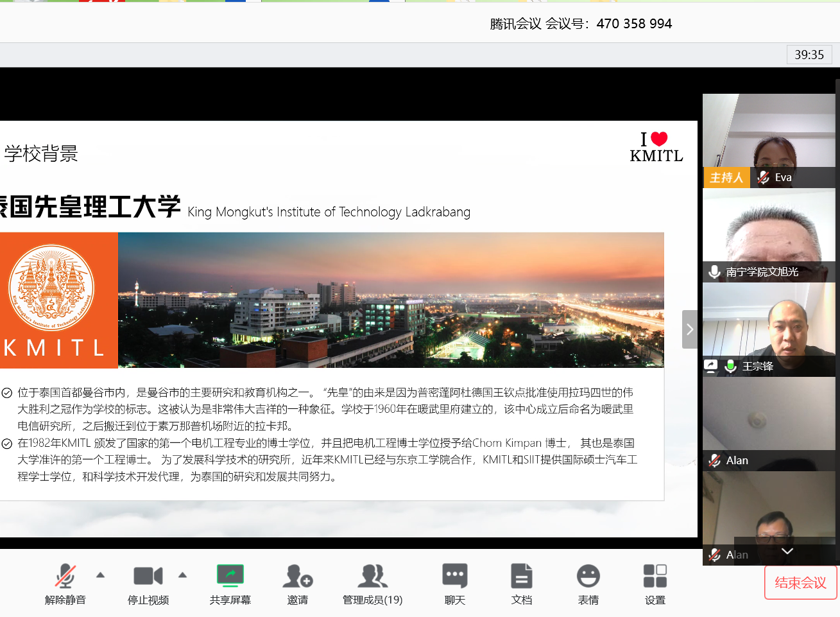Screen dimensions: 840x617
Task: Click the 39:35 meeting timer
Action: point(809,55)
